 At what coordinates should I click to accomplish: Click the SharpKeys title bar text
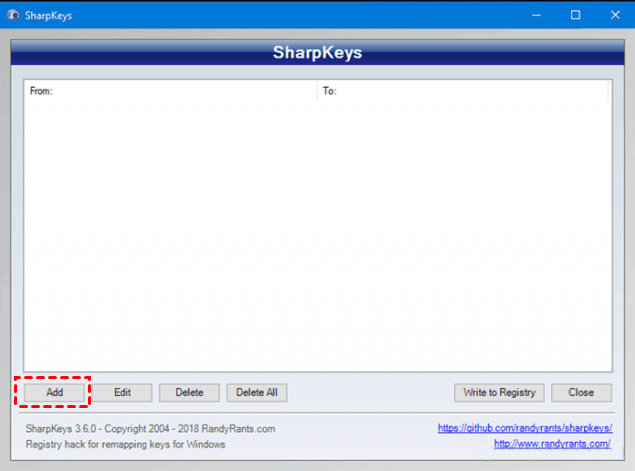click(x=48, y=15)
